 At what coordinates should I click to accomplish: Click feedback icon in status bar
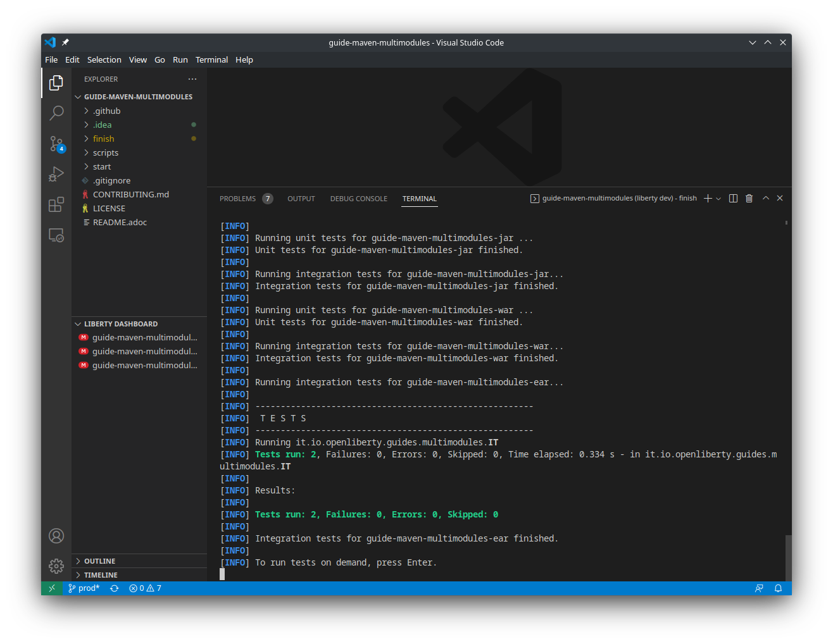click(759, 588)
